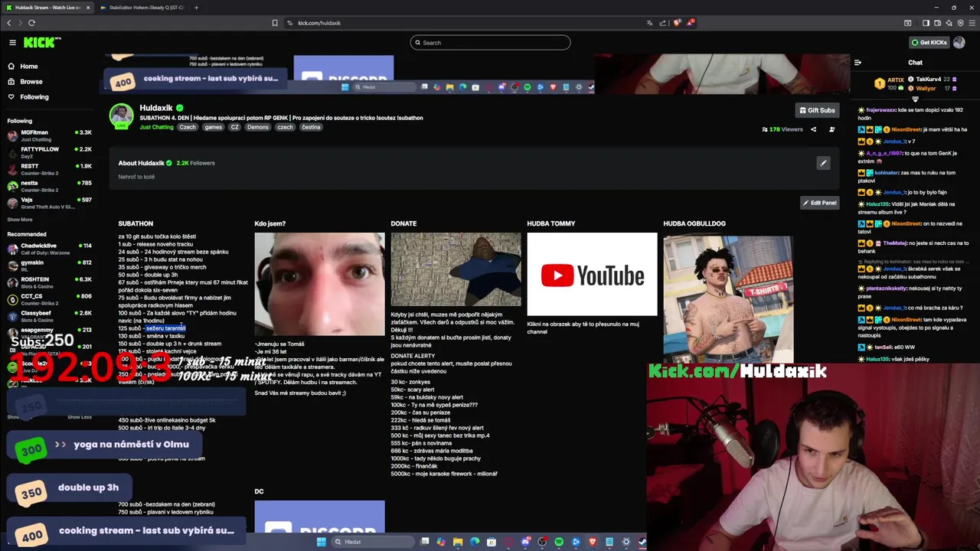Open CCT_CS recommended channel
This screenshot has width=980, height=551.
(x=49, y=299)
